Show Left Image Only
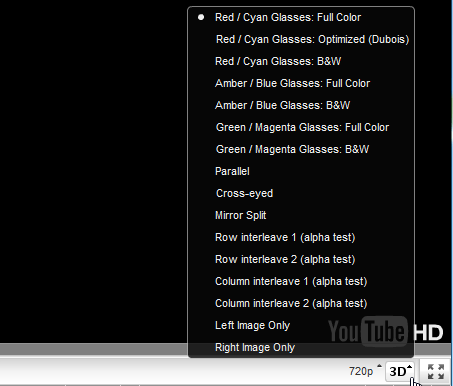The image size is (453, 386). tap(301, 325)
